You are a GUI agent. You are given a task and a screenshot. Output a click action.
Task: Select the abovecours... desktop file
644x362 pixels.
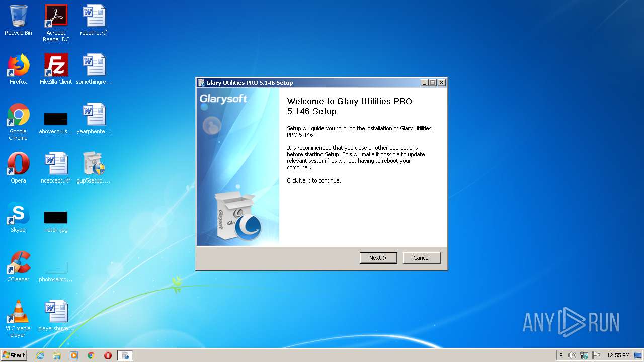pos(56,122)
